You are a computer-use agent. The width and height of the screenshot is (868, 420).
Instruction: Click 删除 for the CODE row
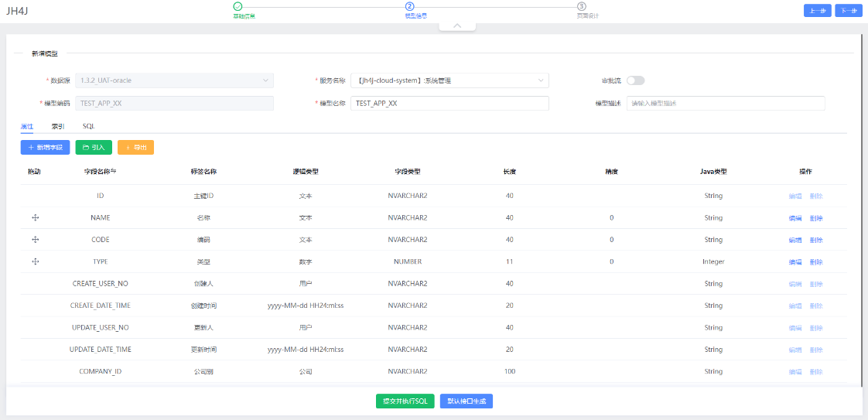(816, 240)
